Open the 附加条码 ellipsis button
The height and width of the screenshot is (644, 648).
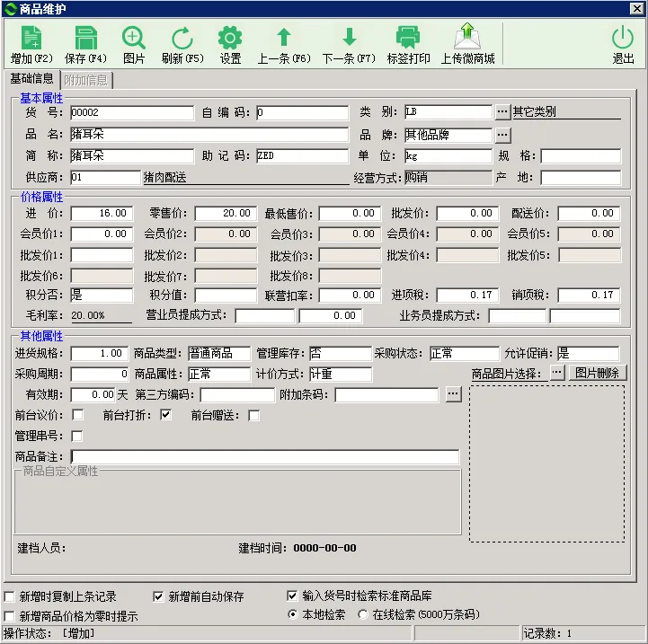coord(453,394)
